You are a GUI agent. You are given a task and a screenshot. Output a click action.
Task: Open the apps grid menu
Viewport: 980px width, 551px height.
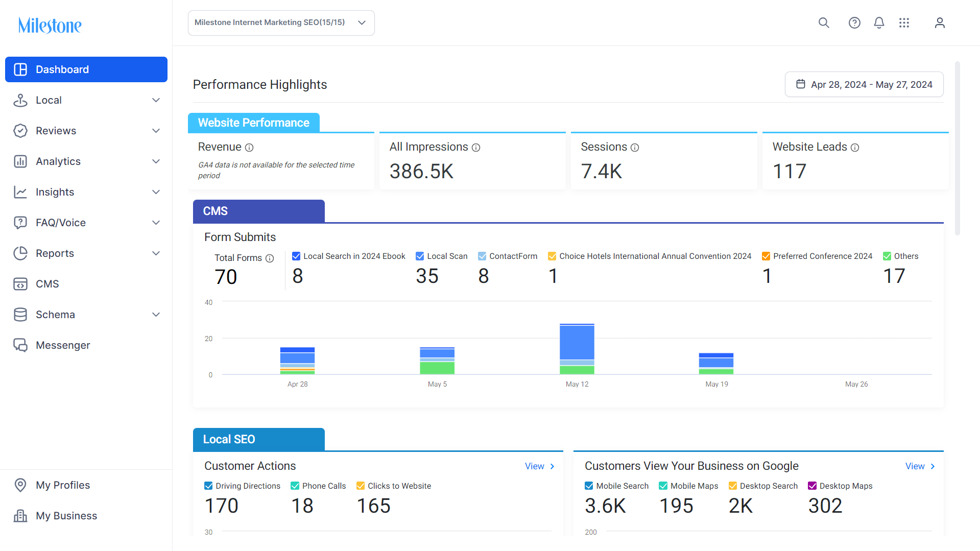click(904, 23)
